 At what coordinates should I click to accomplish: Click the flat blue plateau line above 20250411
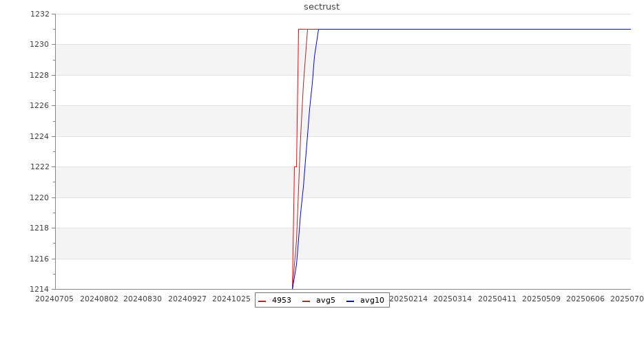497,30
